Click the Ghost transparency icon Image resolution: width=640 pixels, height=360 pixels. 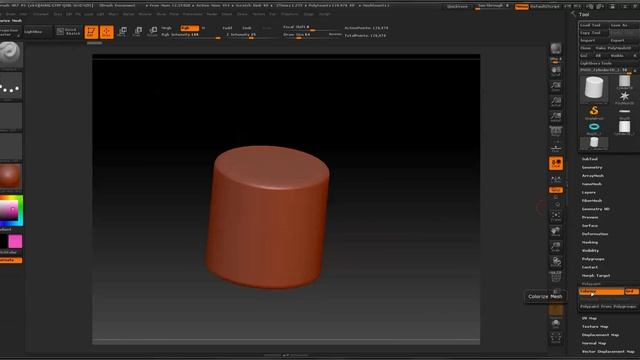point(556,310)
